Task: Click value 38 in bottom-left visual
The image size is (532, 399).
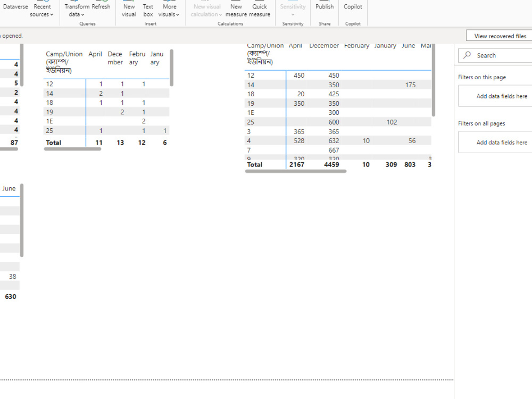Action: point(13,277)
